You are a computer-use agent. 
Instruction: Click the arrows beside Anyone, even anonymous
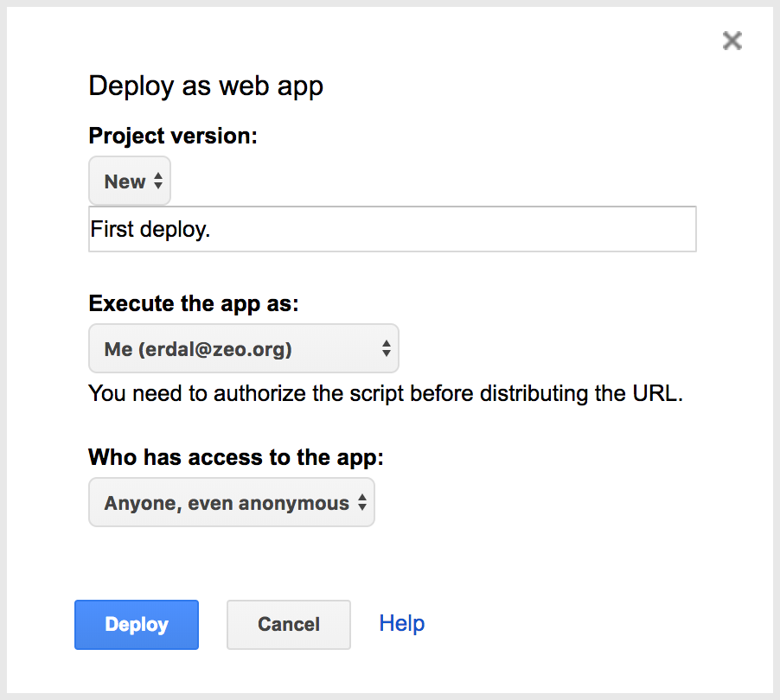[x=362, y=503]
